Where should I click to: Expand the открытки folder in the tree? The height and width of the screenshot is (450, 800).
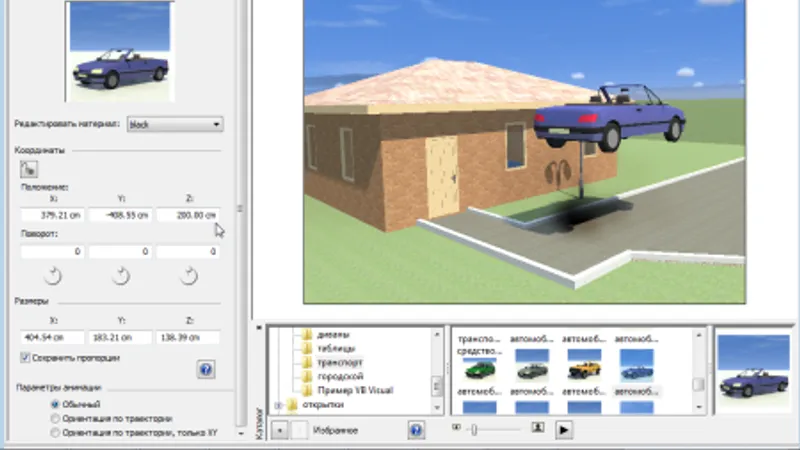279,406
